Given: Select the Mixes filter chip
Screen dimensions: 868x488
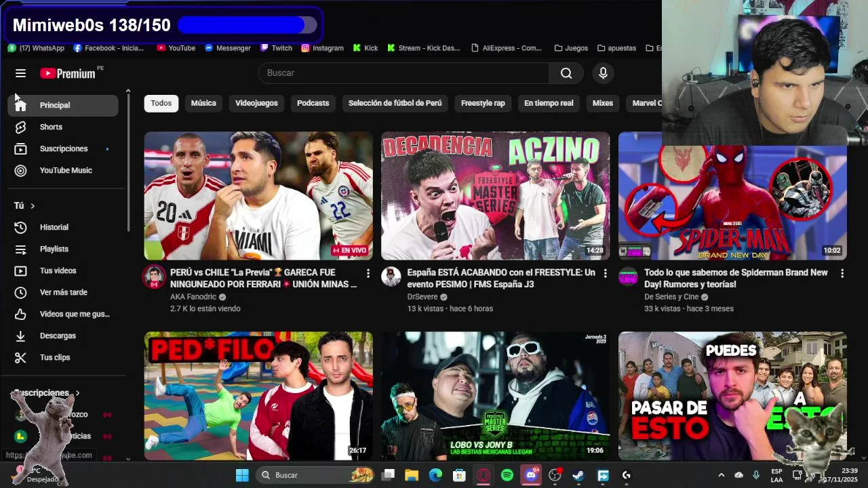Looking at the screenshot, I should [602, 103].
